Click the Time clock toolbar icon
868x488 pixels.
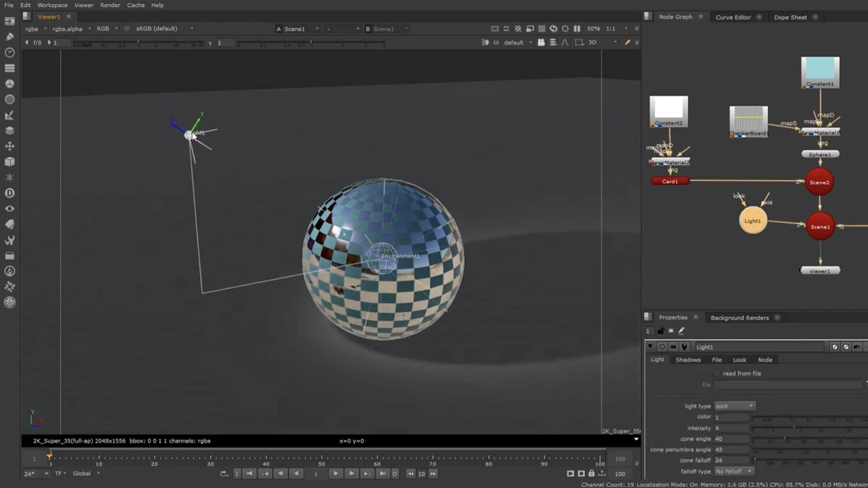pos(9,53)
